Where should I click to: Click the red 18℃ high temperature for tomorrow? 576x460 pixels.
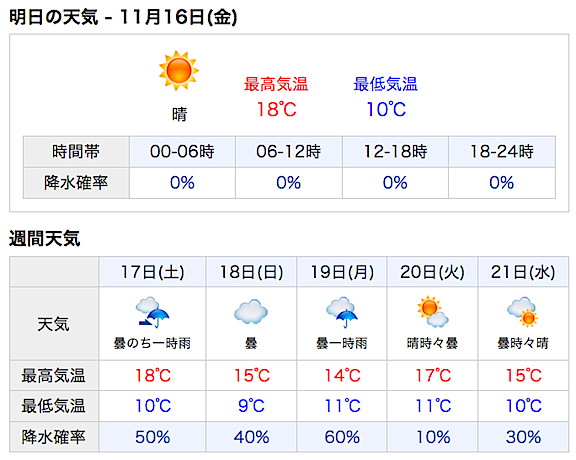(x=276, y=109)
